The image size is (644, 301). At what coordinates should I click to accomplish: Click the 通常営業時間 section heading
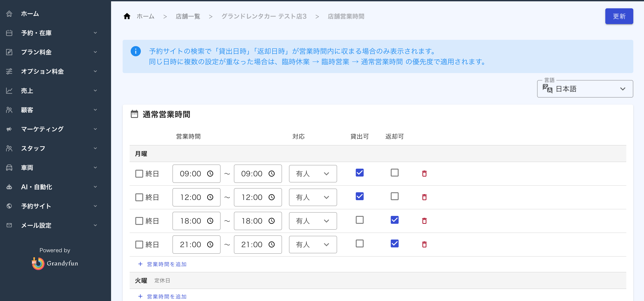click(x=166, y=114)
